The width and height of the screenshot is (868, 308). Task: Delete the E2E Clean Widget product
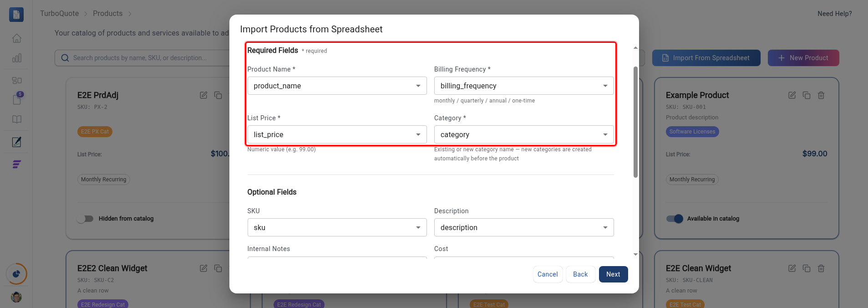click(x=821, y=268)
